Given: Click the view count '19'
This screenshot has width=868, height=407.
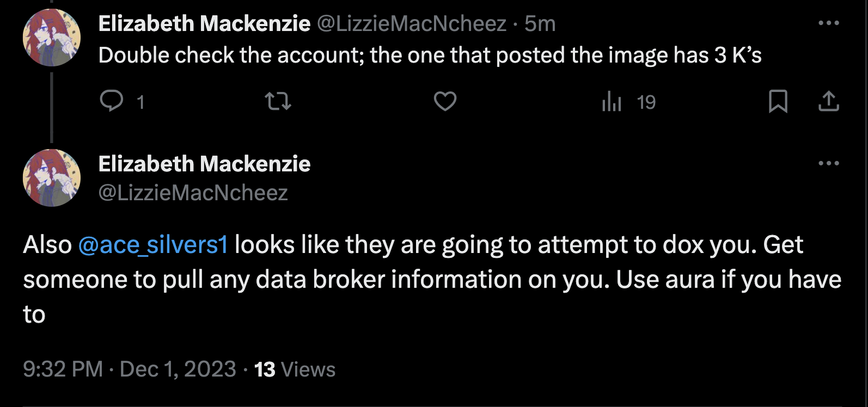Looking at the screenshot, I should [x=646, y=102].
